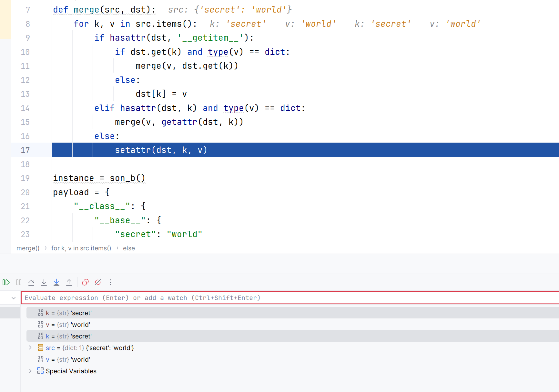Click the 'else' breadcrumb item
The height and width of the screenshot is (392, 559).
coord(129,248)
